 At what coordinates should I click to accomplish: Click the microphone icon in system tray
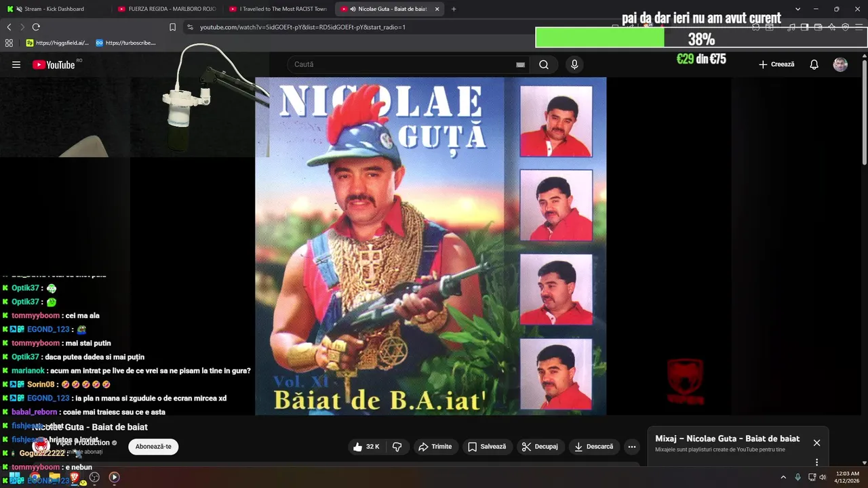point(797,477)
